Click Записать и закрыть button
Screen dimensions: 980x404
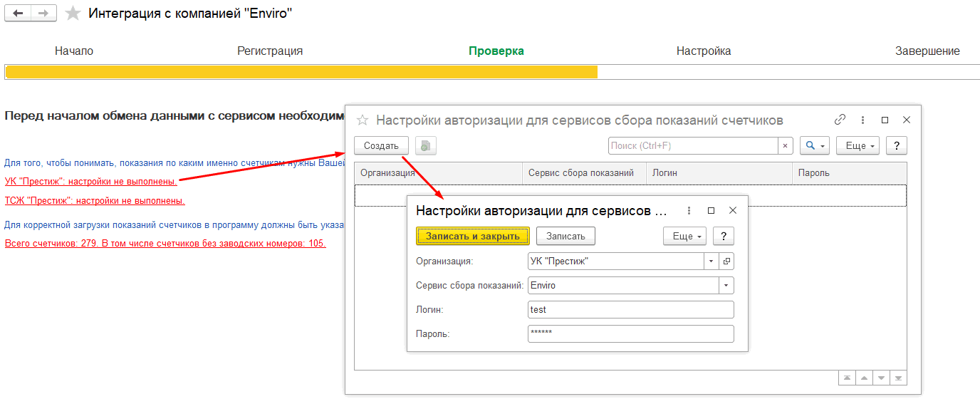(x=473, y=236)
